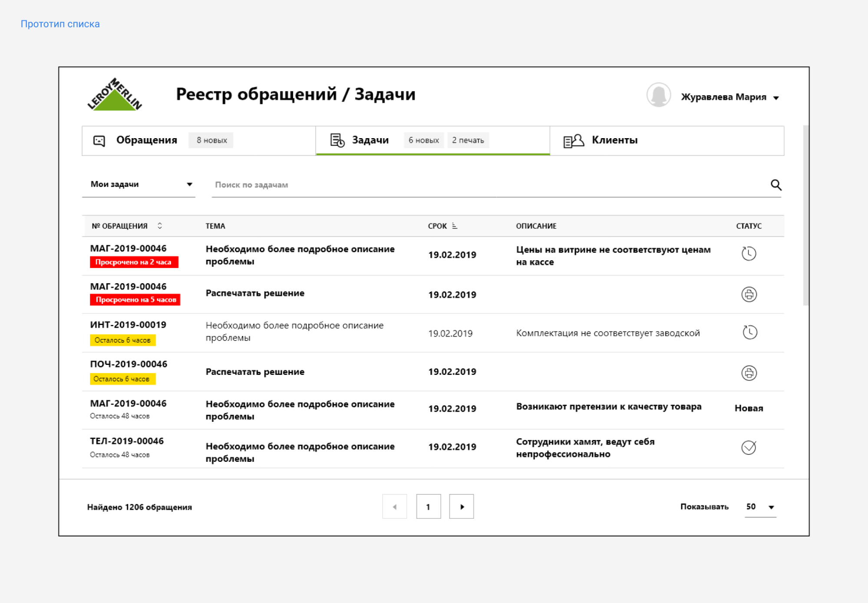Click the red Просрочено на 5 часов badge
Image resolution: width=868 pixels, height=603 pixels.
coord(135,299)
